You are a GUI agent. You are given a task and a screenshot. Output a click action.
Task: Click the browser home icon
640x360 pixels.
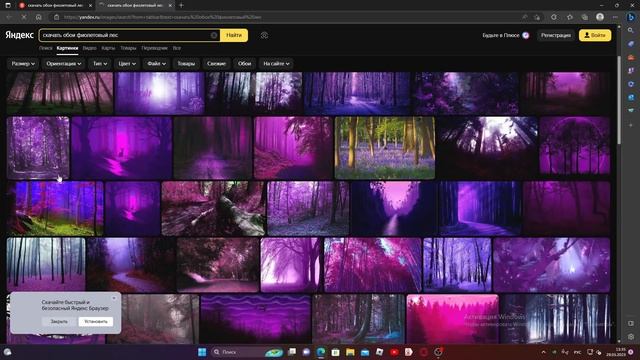pos(38,17)
